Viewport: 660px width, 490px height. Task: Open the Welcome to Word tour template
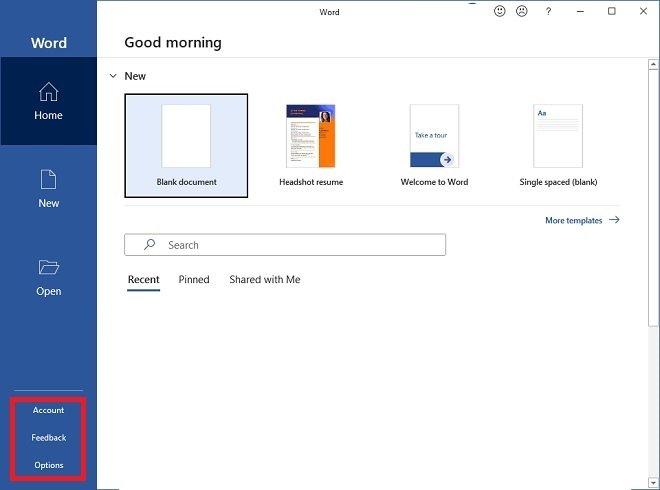(x=434, y=145)
